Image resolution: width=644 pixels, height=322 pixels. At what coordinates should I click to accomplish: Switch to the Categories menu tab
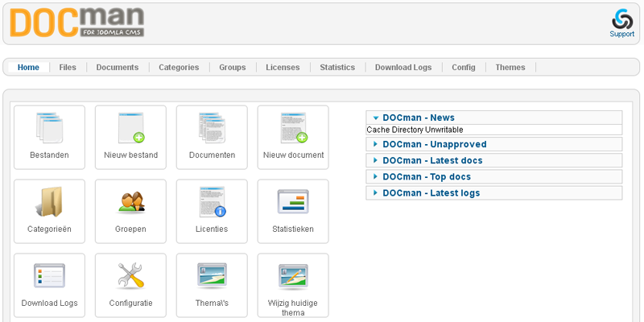click(179, 68)
